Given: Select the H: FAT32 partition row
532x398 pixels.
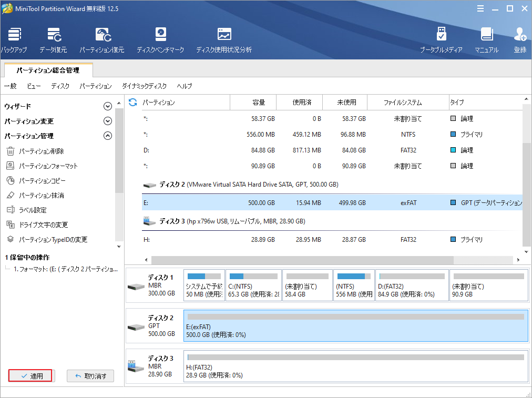Looking at the screenshot, I should (x=332, y=240).
